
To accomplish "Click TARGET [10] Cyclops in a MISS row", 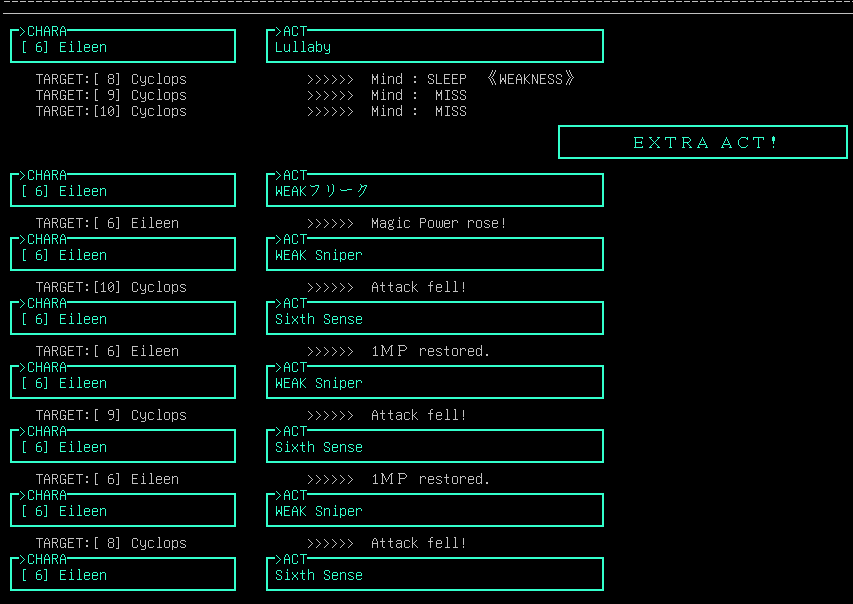I will click(111, 112).
